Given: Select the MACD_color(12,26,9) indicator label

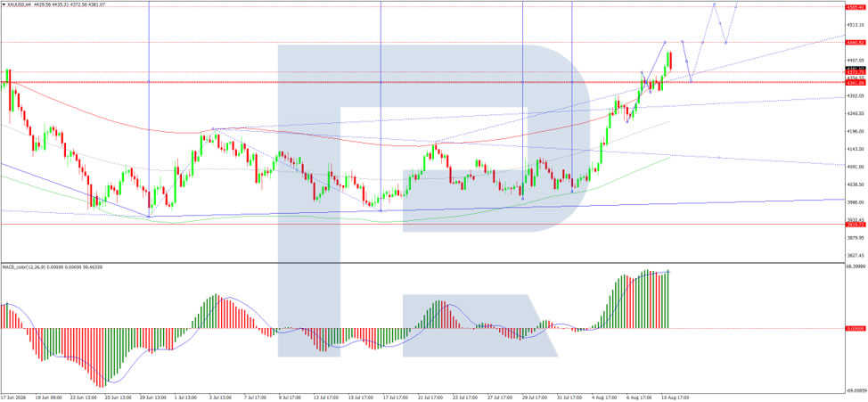Looking at the screenshot, I should click(x=26, y=267).
